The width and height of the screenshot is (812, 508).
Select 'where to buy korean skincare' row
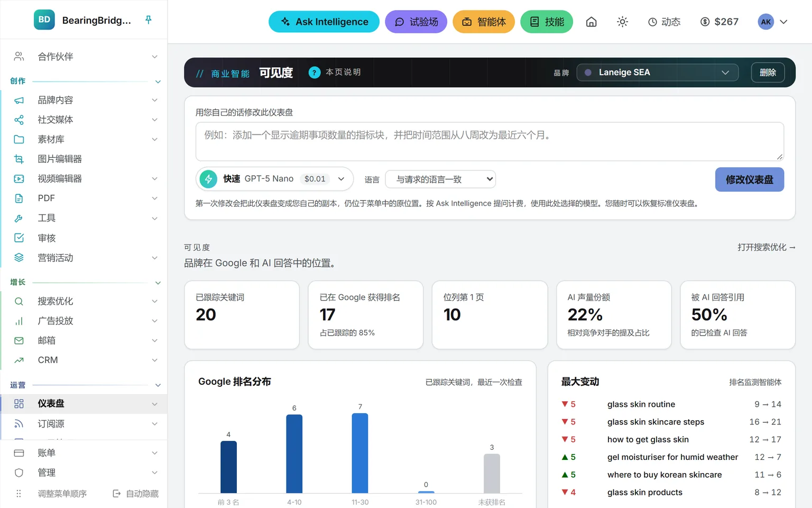(671, 475)
